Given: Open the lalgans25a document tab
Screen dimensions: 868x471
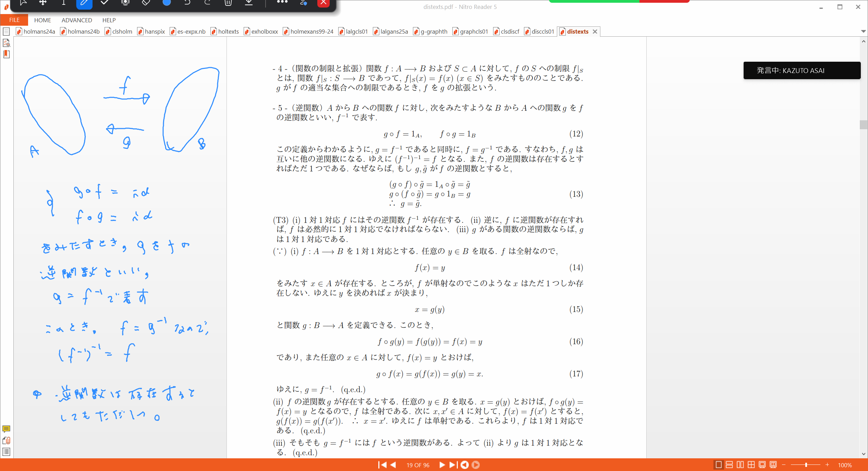Looking at the screenshot, I should (391, 32).
